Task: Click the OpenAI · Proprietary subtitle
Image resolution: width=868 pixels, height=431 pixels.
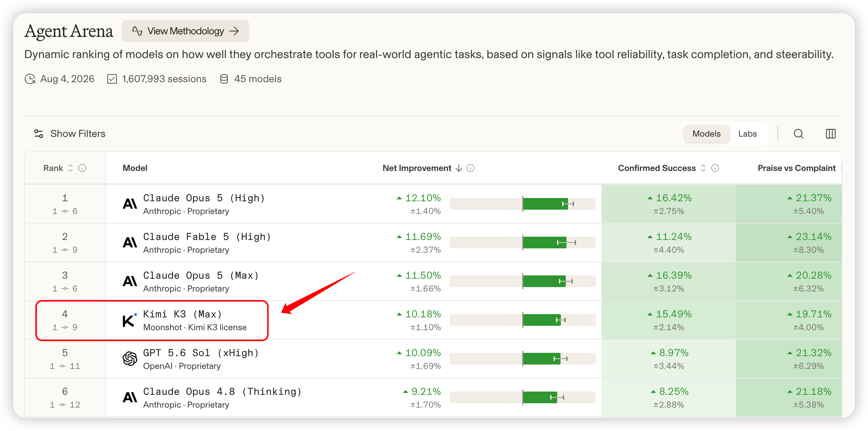Action: pyautogui.click(x=182, y=366)
